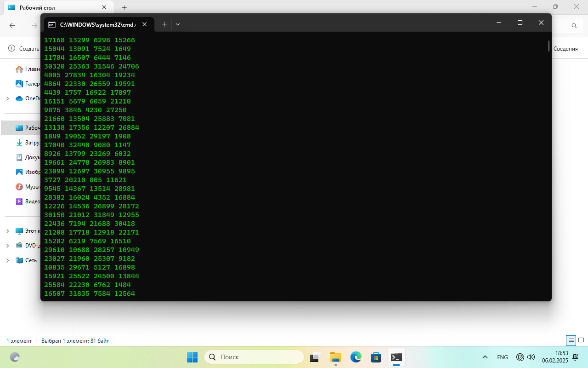Open the terminal profile dropdown chevron

(178, 24)
